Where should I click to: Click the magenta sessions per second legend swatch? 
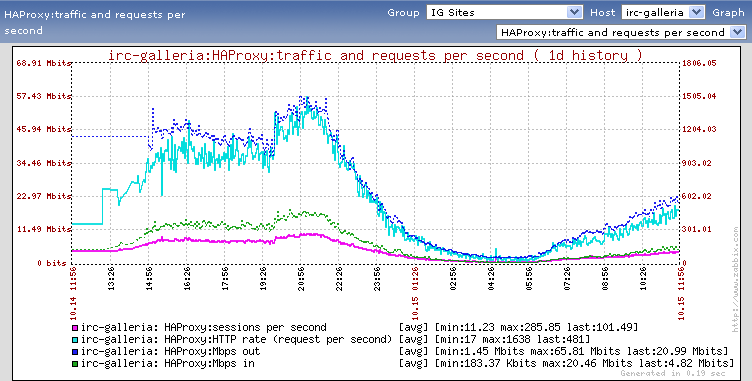tap(75, 328)
